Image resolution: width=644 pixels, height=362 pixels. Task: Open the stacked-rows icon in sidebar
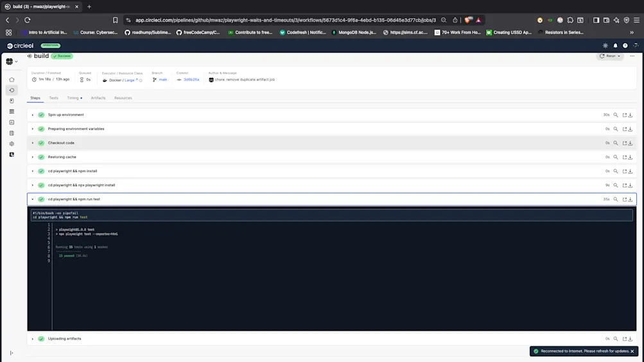click(12, 112)
